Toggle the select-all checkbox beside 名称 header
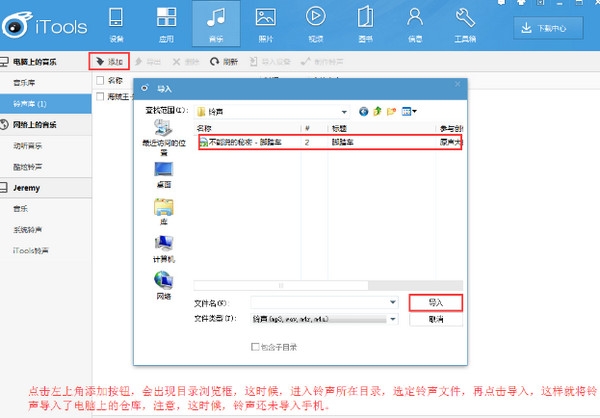 [x=100, y=80]
